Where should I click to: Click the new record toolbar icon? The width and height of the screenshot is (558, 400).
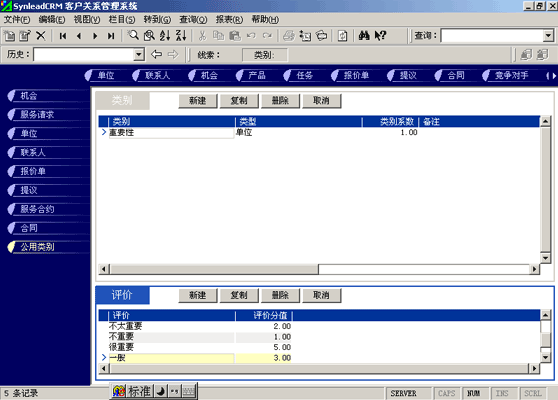(9, 36)
